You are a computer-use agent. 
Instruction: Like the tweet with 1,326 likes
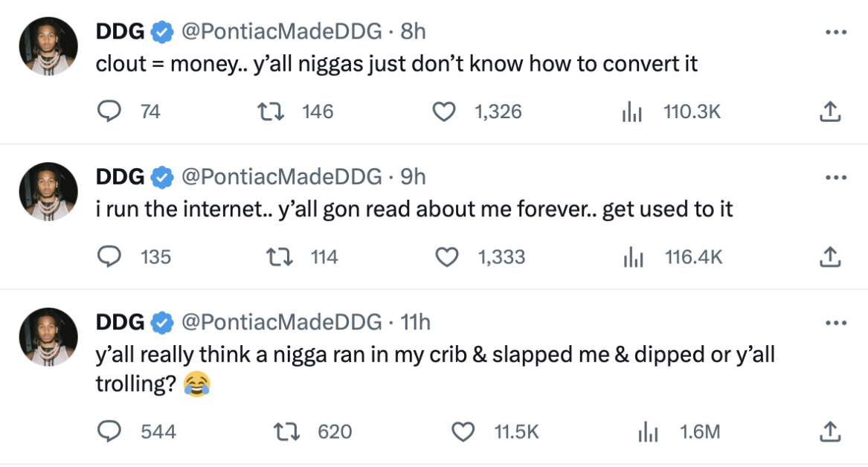[x=444, y=112]
